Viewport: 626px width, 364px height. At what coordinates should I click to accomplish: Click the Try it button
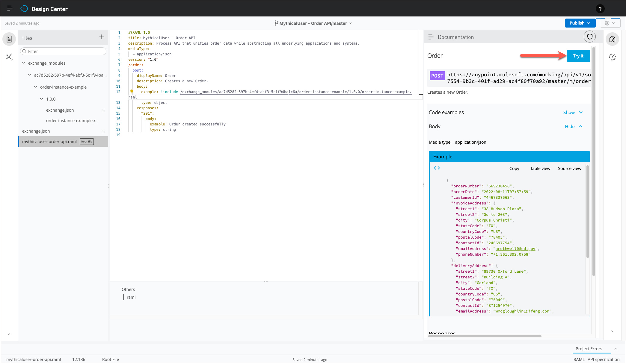(x=578, y=56)
